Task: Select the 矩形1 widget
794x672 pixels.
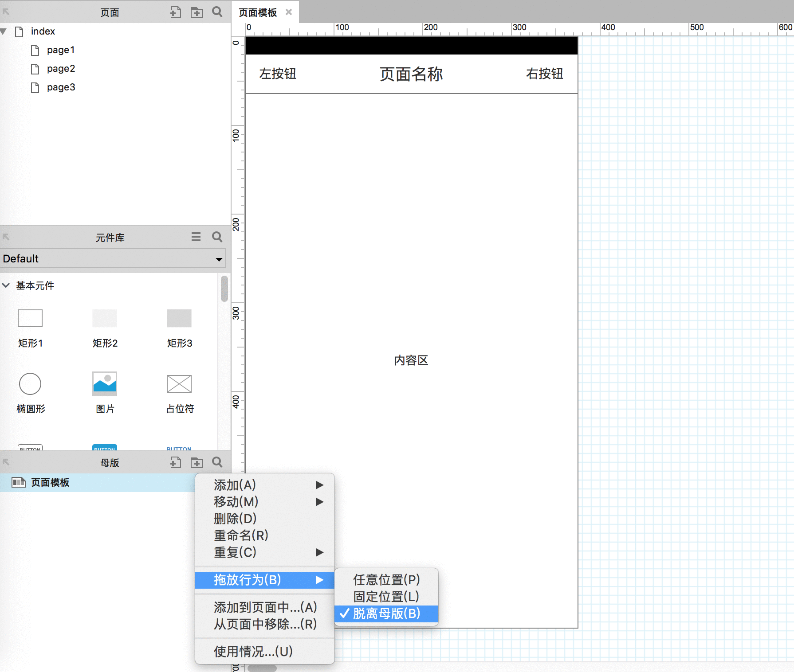Action: pyautogui.click(x=30, y=328)
